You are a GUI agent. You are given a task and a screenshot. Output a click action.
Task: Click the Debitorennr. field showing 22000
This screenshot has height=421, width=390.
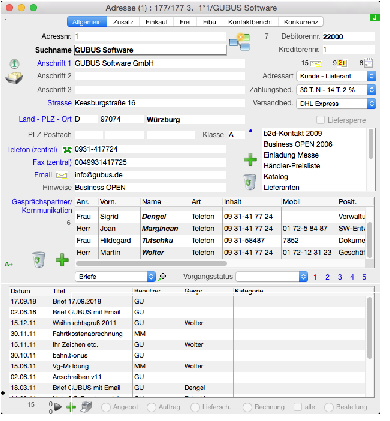tap(349, 36)
